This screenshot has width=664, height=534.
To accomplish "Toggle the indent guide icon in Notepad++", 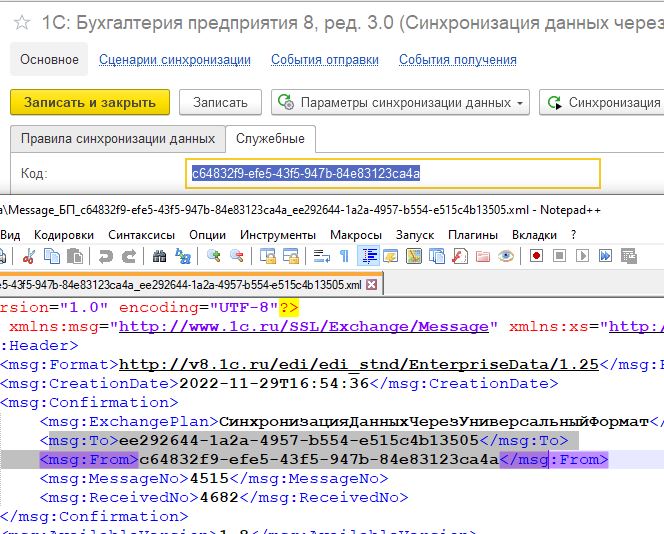I will point(368,256).
